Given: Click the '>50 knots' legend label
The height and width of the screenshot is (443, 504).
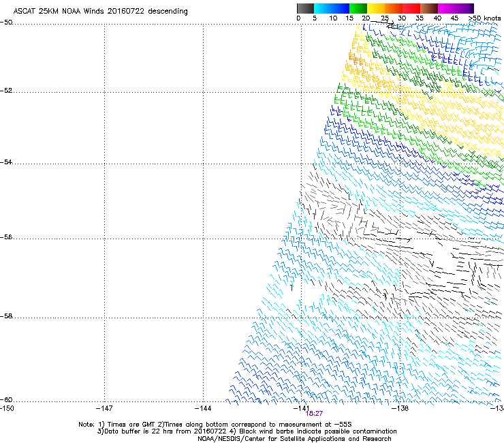Looking at the screenshot, I should click(484, 18).
